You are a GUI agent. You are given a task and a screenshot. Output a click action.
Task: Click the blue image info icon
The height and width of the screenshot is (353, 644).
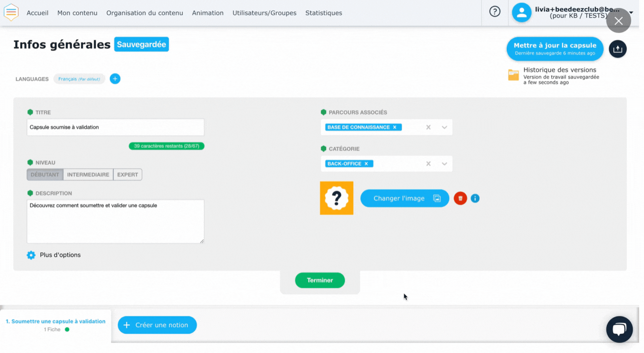[x=475, y=198]
